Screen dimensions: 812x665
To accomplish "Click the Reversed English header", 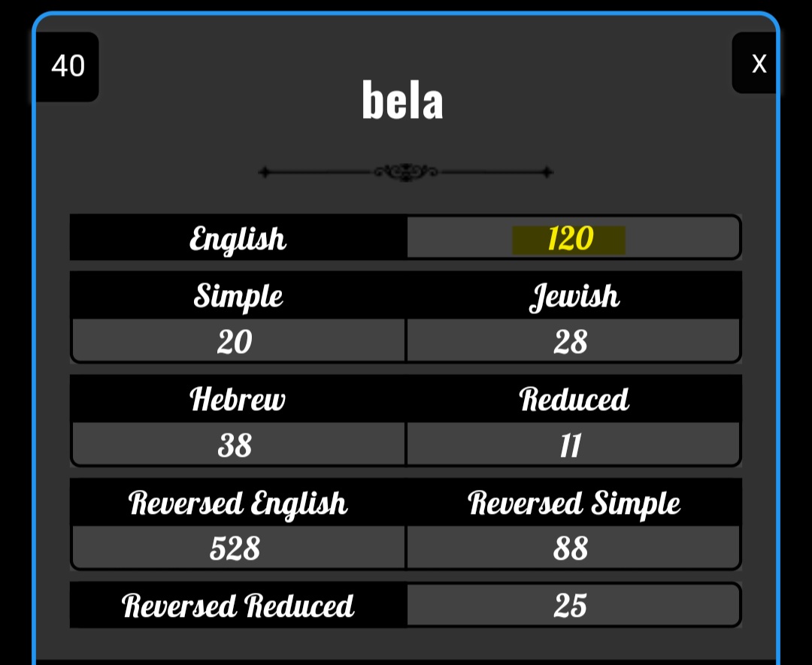I will pos(238,502).
